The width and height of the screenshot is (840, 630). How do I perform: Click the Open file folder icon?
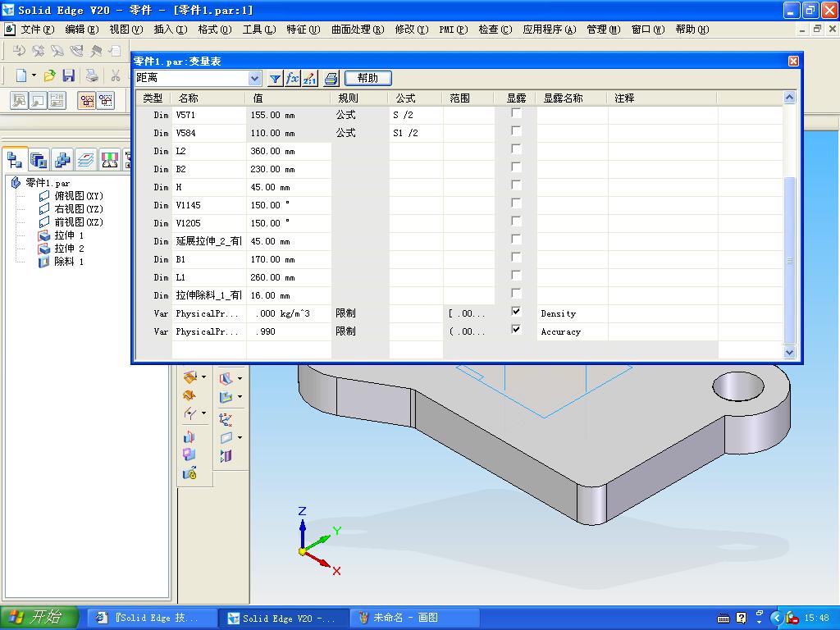pyautogui.click(x=50, y=75)
